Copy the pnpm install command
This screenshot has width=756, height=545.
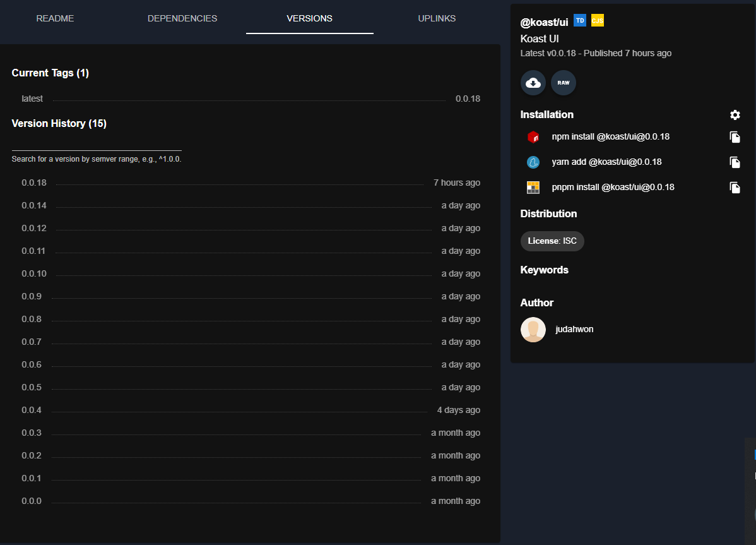click(735, 188)
